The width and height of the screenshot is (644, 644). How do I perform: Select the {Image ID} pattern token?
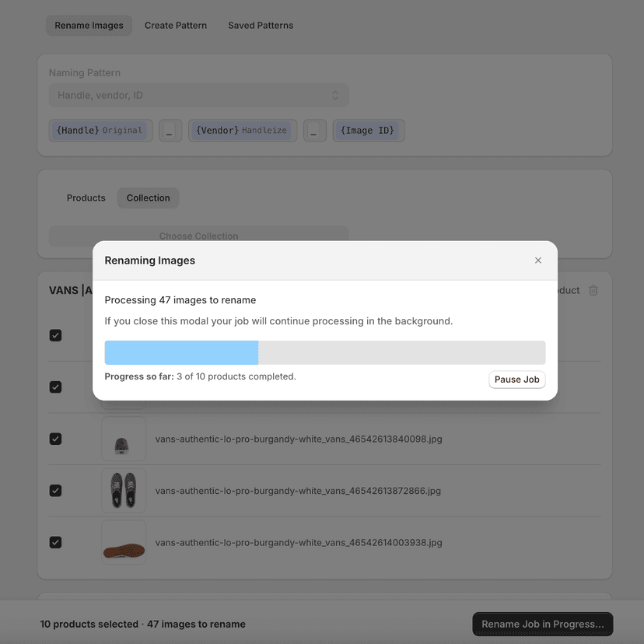(x=369, y=130)
